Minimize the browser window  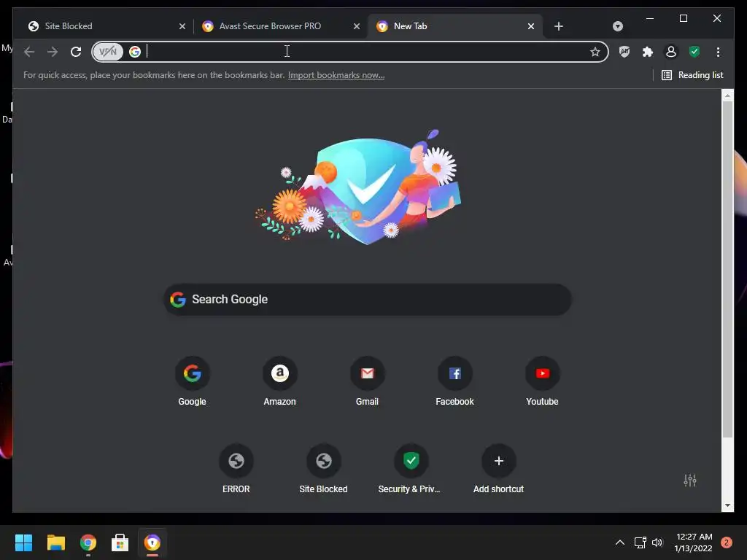pyautogui.click(x=650, y=18)
